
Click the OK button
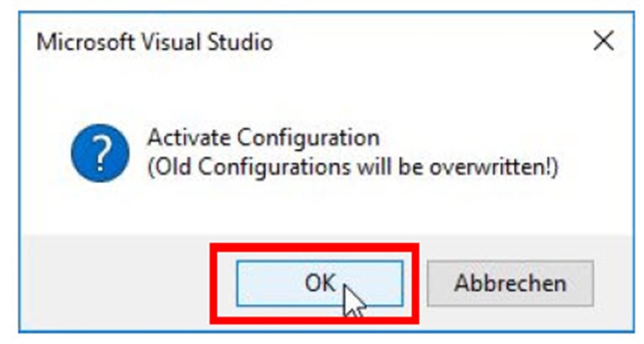[319, 283]
